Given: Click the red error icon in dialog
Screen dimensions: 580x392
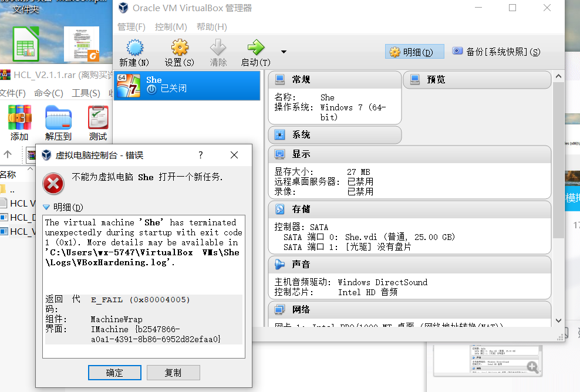Looking at the screenshot, I should [x=53, y=184].
